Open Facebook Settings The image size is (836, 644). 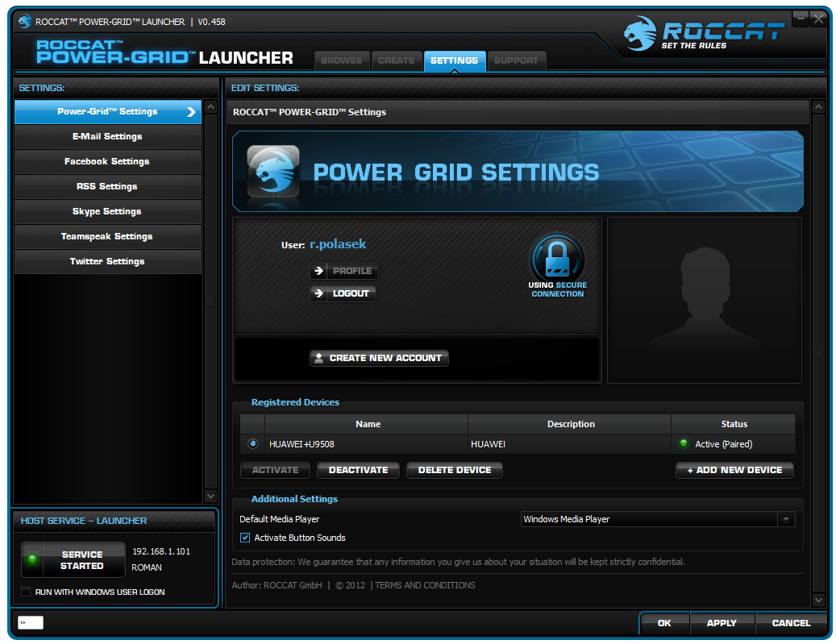pos(108,161)
